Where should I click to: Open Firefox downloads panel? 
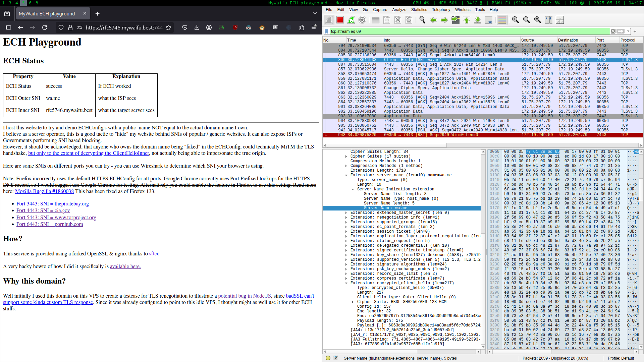pos(197,27)
